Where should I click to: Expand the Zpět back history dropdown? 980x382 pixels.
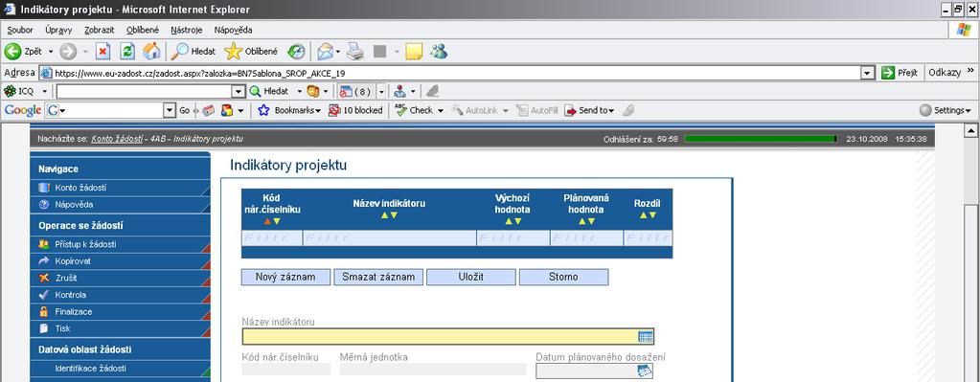pyautogui.click(x=51, y=52)
